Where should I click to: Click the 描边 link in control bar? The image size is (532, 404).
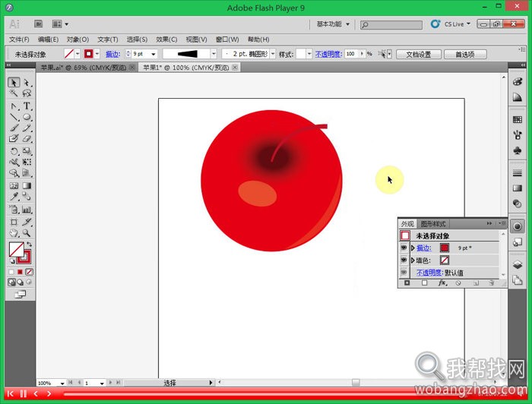(x=112, y=54)
